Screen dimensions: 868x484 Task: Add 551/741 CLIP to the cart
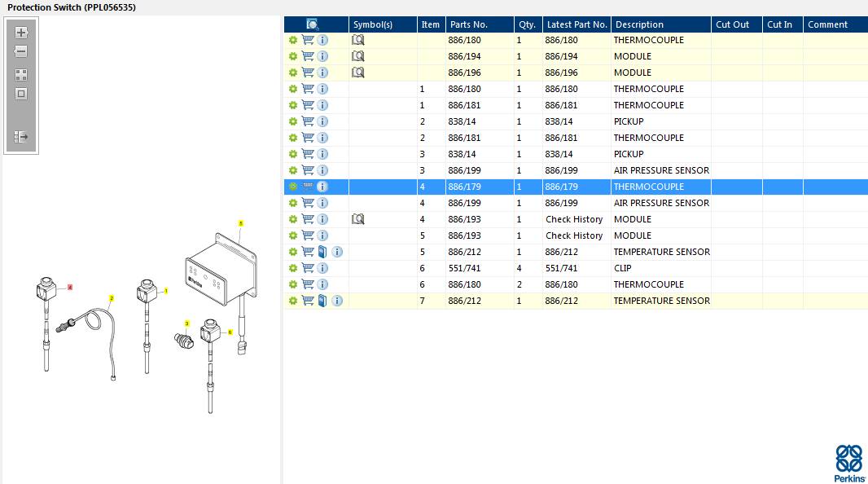tap(308, 268)
